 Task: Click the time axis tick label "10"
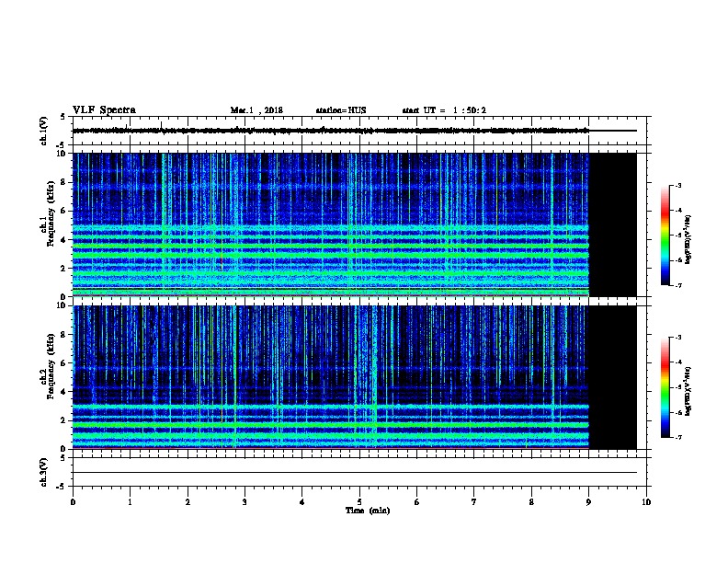[646, 502]
